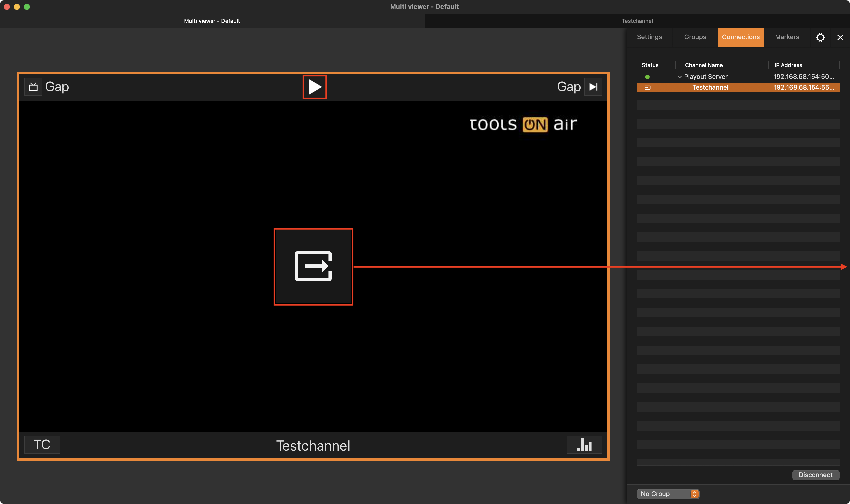Click the Testchannel label below the viewer

click(313, 446)
